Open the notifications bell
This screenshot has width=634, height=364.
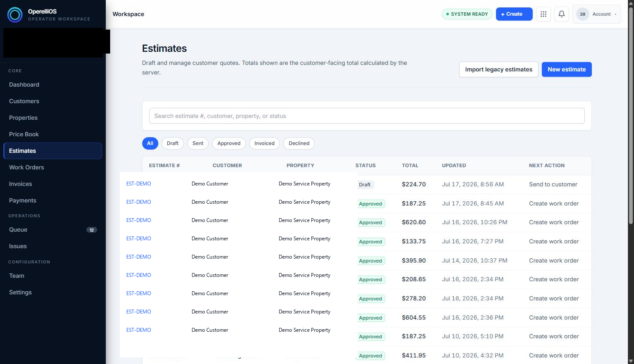point(562,14)
